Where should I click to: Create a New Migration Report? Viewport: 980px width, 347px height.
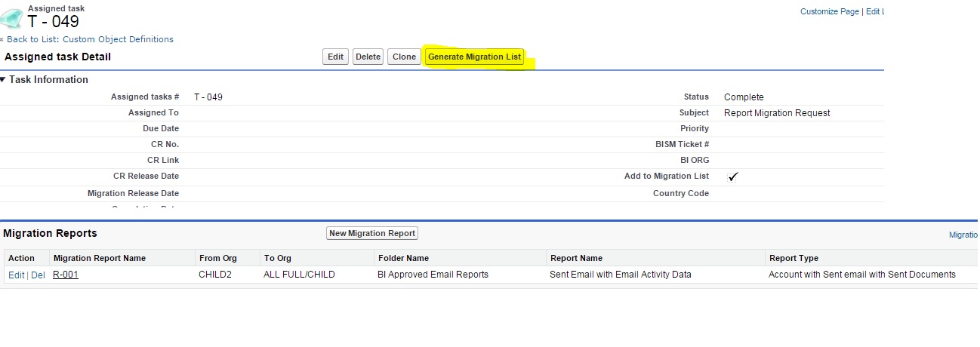[372, 233]
